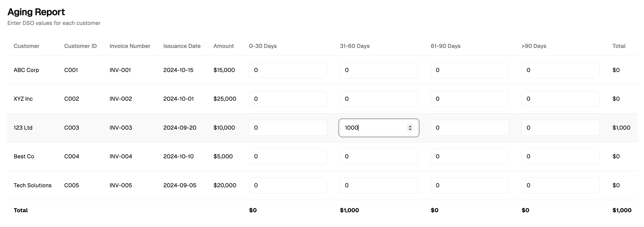Edit Best Co 31-60 Days value
The height and width of the screenshot is (227, 644).
pos(379,157)
